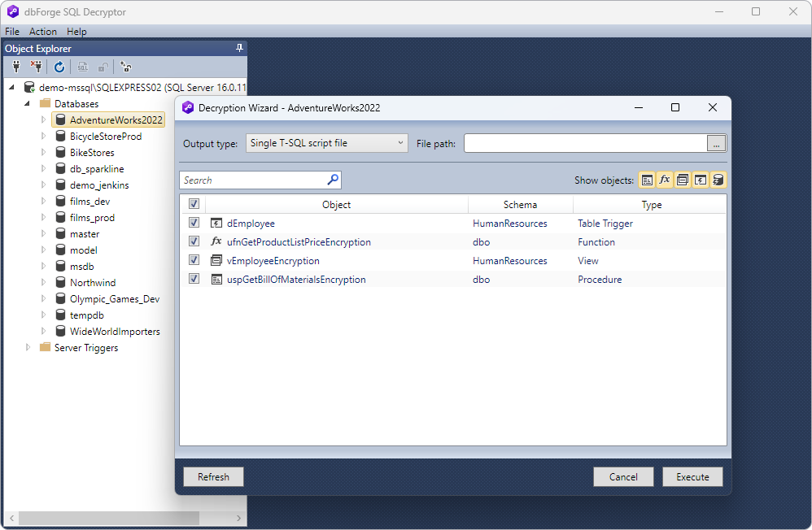Click the left arrow of Object Explorer scrollbar

coord(11,518)
